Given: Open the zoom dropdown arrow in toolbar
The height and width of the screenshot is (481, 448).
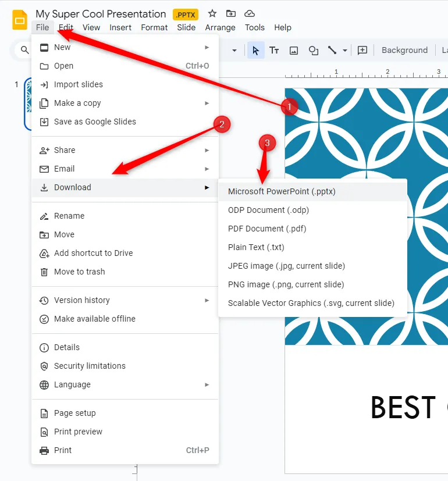Looking at the screenshot, I should click(x=234, y=50).
